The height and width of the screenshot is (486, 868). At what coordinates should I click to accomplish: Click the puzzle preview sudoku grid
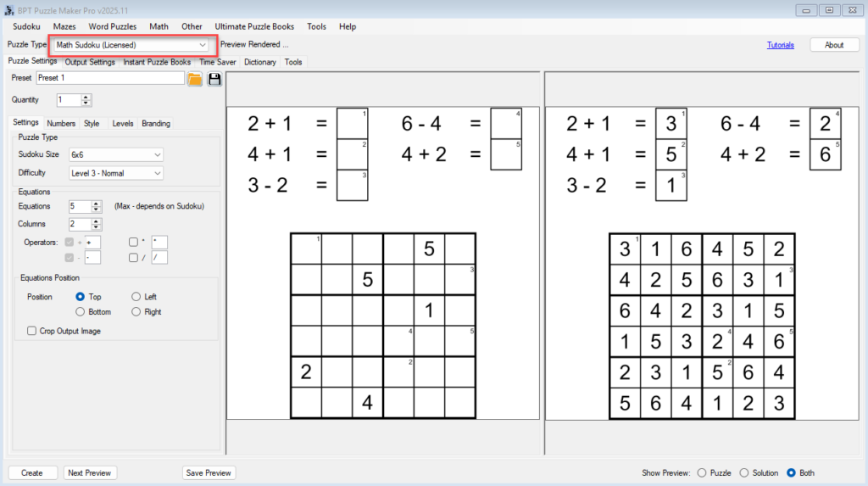pos(383,326)
